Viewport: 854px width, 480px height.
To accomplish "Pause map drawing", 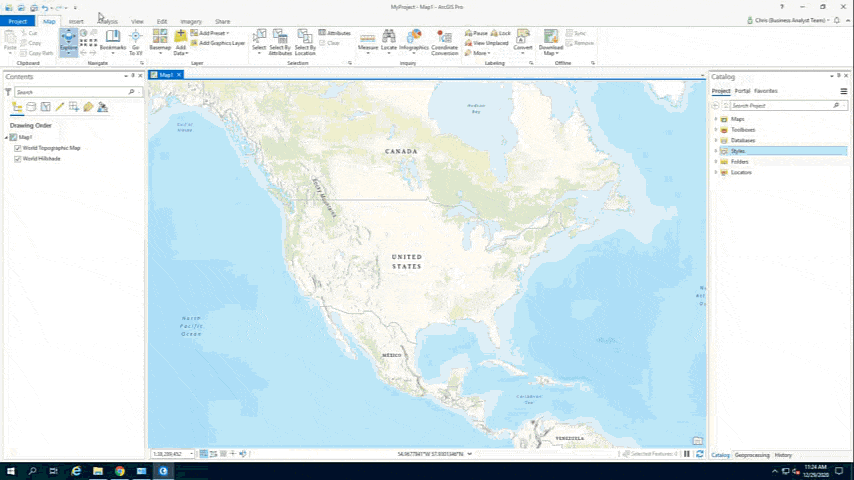I will pyautogui.click(x=687, y=454).
